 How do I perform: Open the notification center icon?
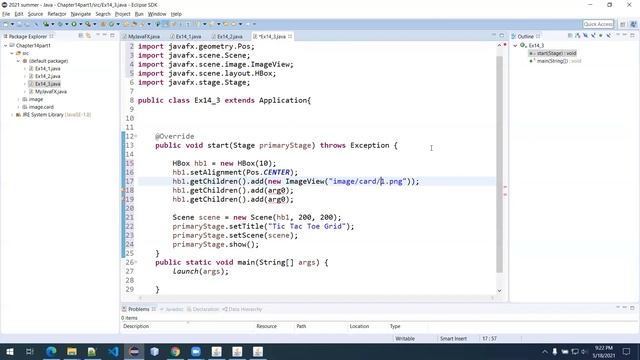pyautogui.click(x=627, y=351)
